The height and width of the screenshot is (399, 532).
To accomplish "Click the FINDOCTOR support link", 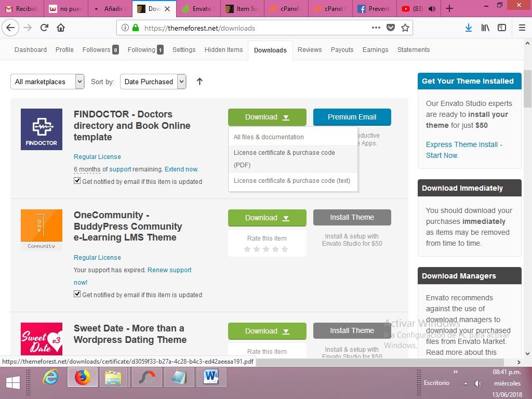I will pos(120,169).
